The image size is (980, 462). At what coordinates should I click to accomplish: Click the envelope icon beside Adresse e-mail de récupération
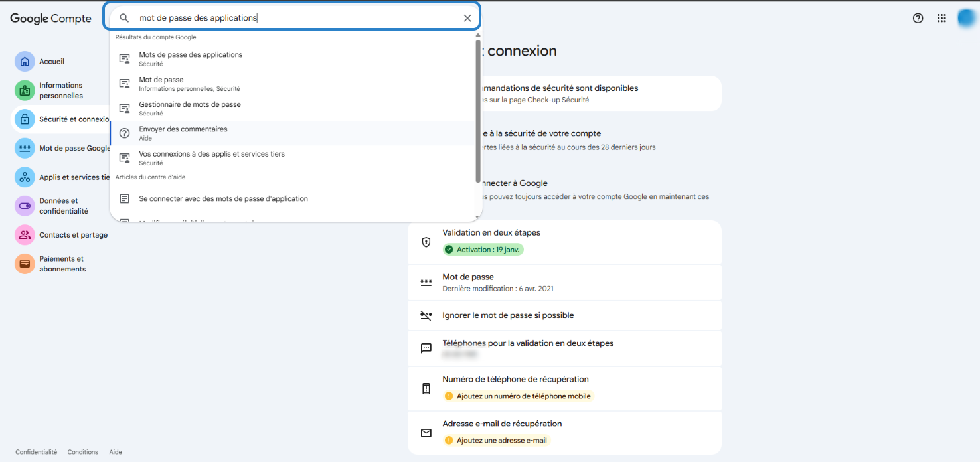pos(426,433)
